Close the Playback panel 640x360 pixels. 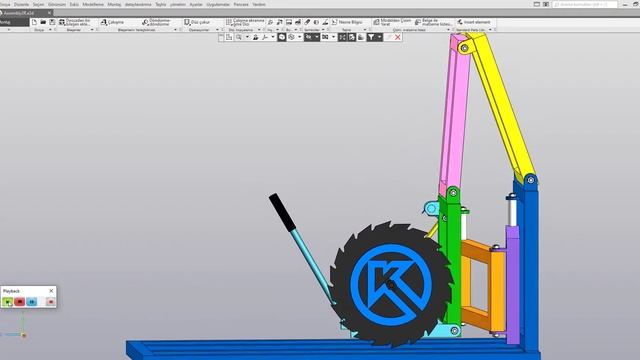click(x=51, y=291)
